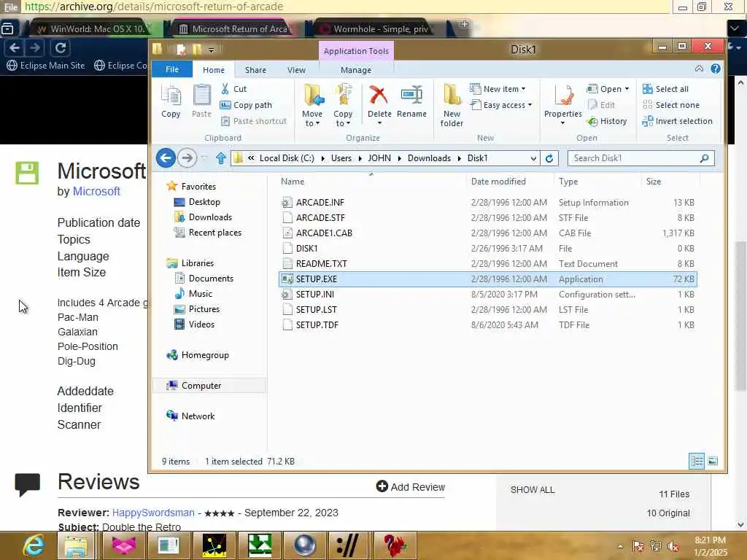Open Desktop in Favorites pane
Screen dimensions: 747x560
[204, 202]
